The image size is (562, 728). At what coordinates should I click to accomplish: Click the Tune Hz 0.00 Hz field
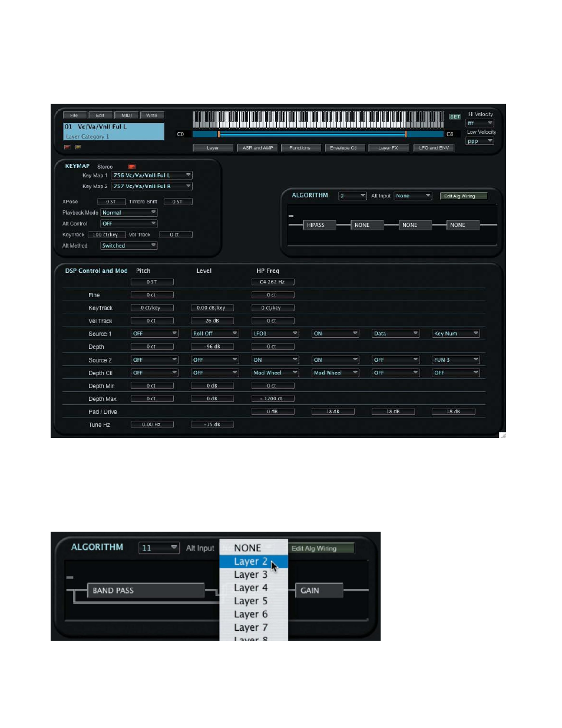pos(152,424)
